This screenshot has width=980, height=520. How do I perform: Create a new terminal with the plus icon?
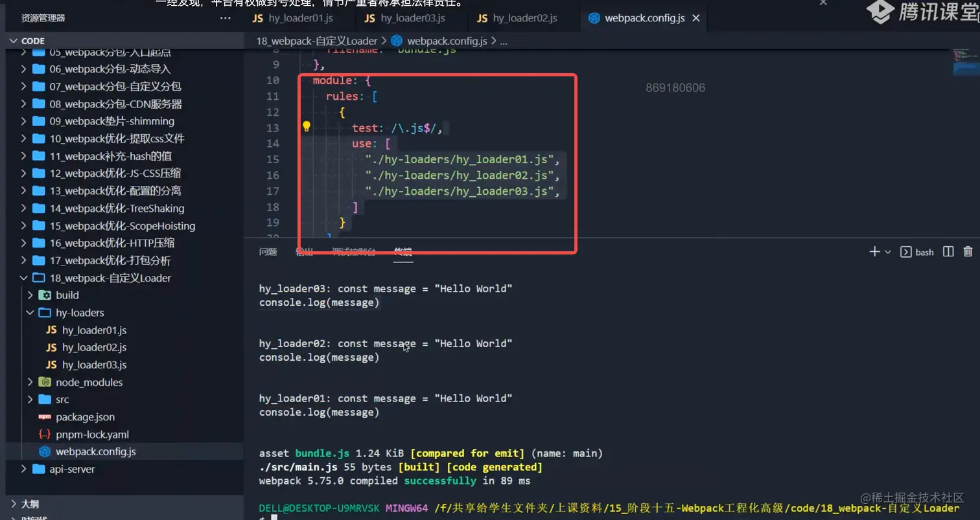(x=874, y=251)
